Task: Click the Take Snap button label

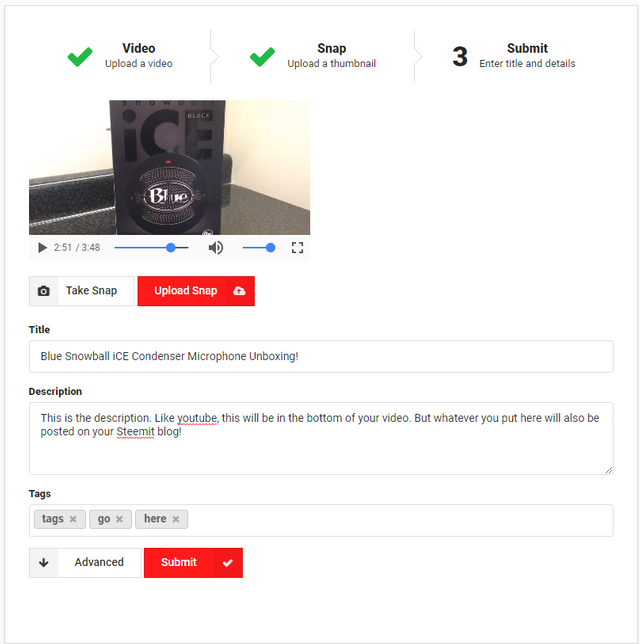Action: coord(91,291)
